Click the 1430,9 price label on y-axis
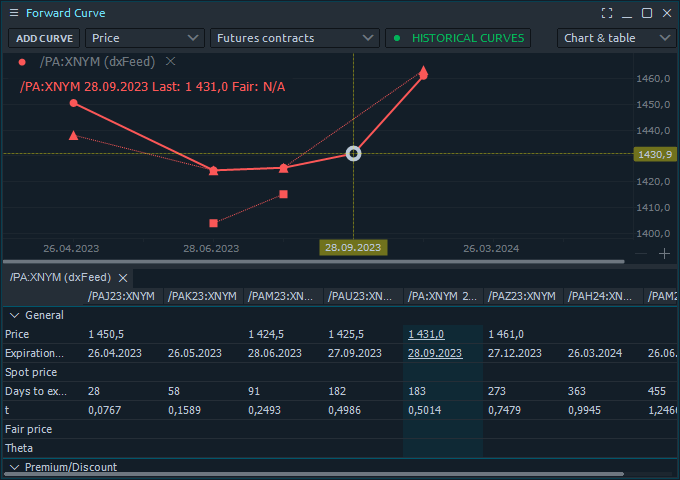This screenshot has width=680, height=480. click(x=655, y=154)
